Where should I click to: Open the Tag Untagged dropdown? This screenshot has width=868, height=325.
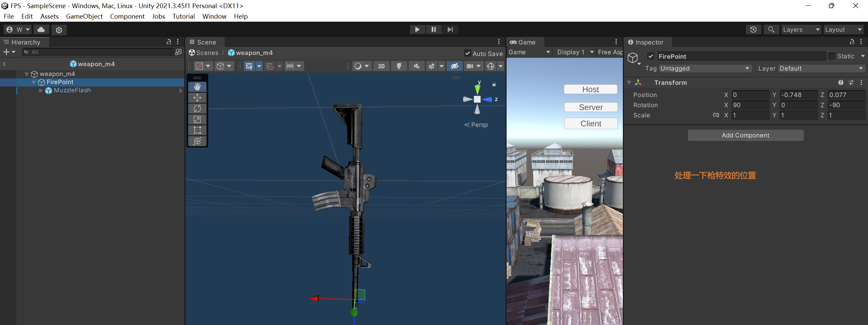pyautogui.click(x=705, y=69)
